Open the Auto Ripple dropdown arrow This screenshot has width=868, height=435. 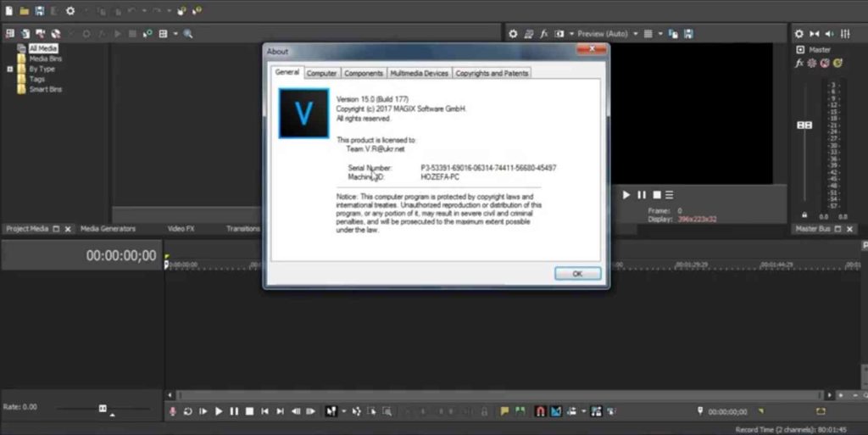pyautogui.click(x=583, y=411)
